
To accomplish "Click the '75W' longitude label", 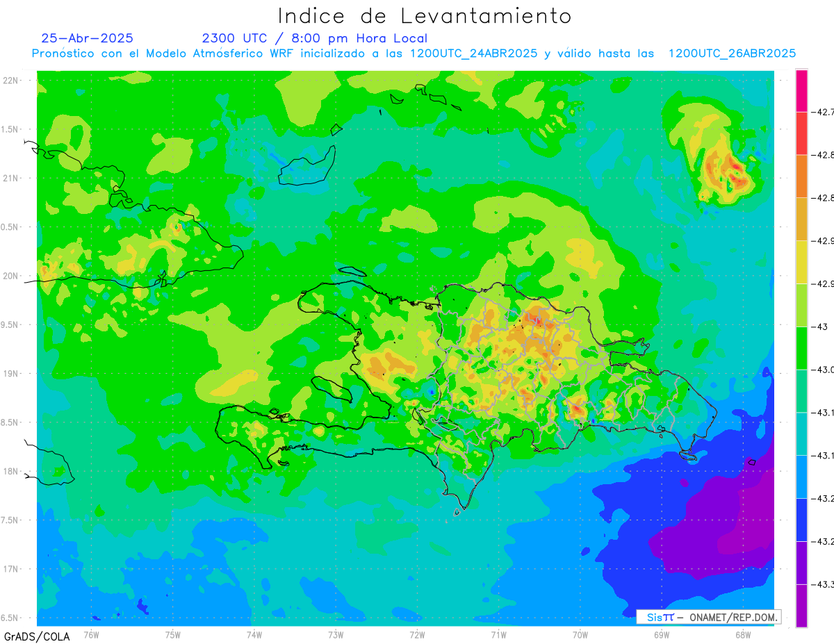I will (173, 635).
